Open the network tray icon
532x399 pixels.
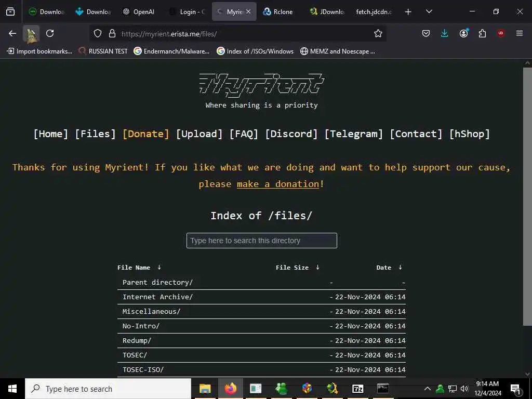pos(453,389)
